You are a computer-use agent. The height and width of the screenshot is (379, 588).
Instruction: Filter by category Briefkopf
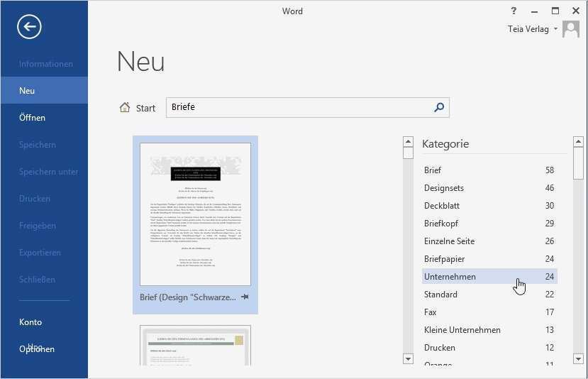click(x=489, y=224)
